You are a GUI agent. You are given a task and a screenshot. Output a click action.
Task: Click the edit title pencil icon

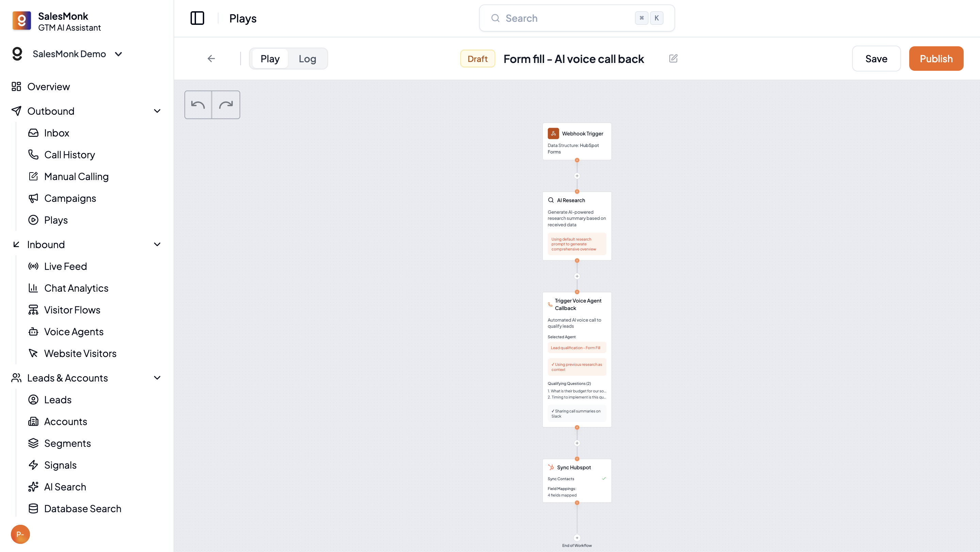[673, 59]
